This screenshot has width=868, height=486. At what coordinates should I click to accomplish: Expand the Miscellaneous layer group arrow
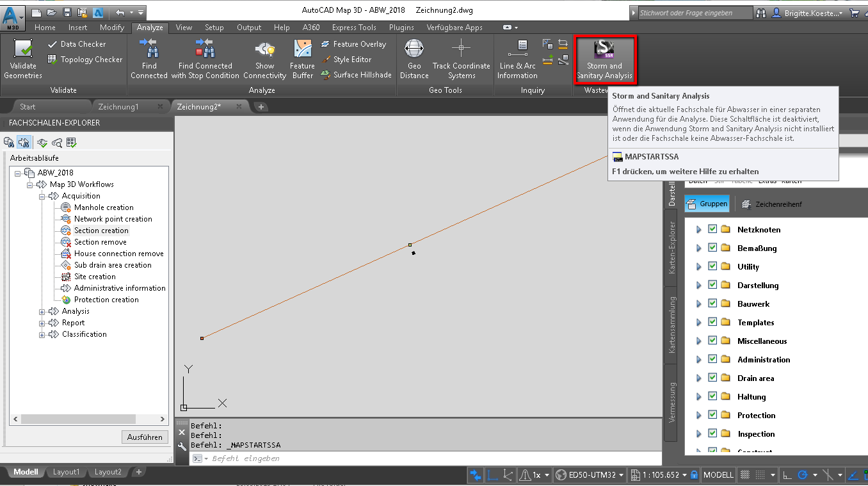(x=698, y=341)
